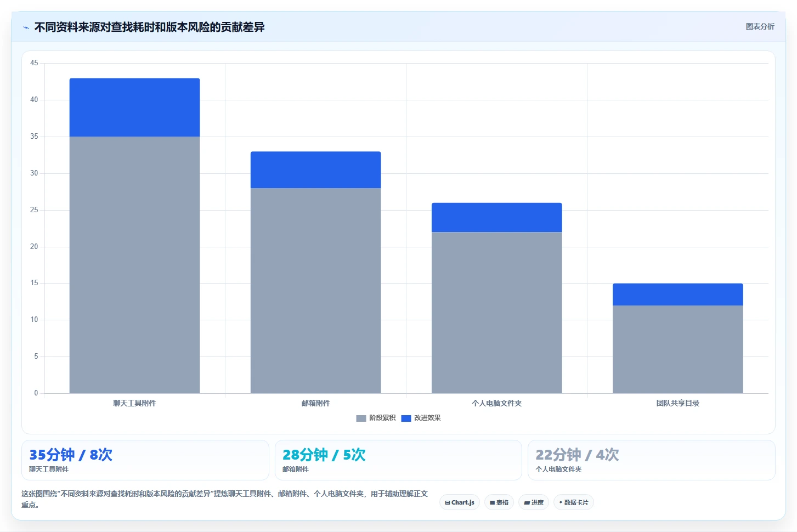Click the Chart.js tag chip
Screen dimensions: 797x532
coord(460,502)
